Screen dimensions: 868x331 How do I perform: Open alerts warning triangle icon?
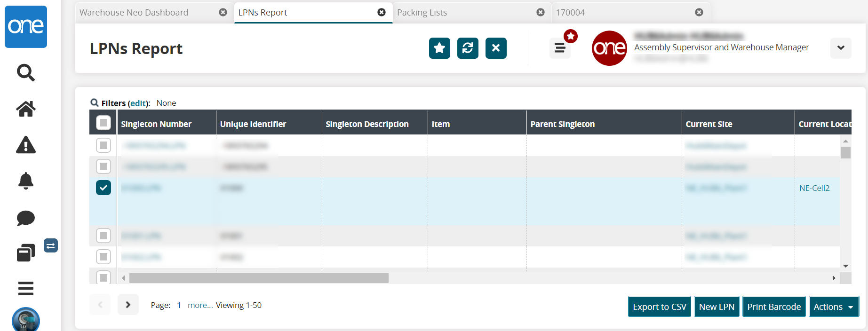coord(26,145)
